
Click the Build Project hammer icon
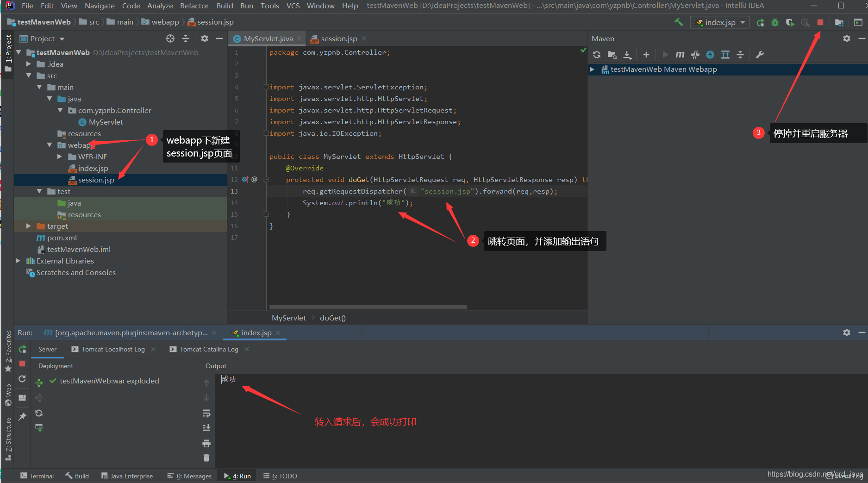coord(679,22)
